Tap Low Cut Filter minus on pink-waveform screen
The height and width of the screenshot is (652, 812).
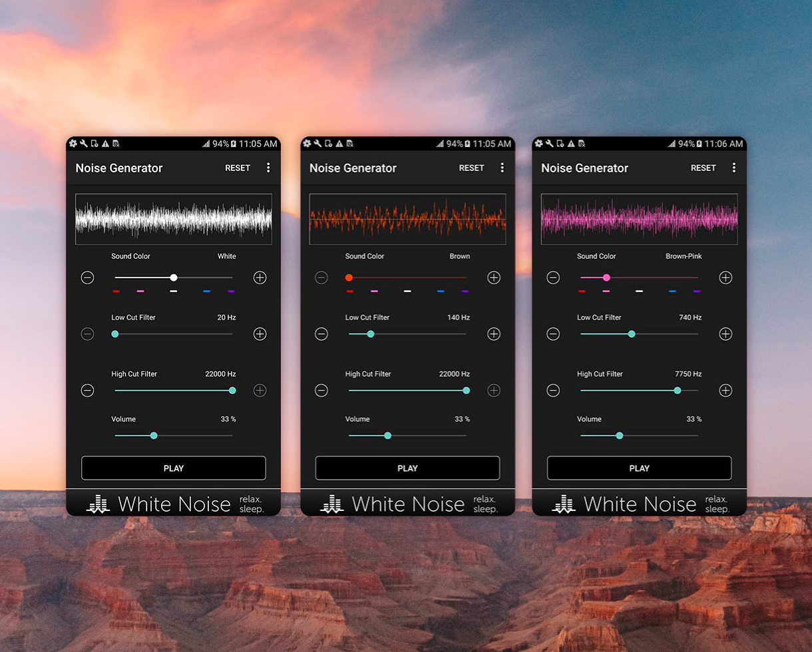tap(553, 334)
